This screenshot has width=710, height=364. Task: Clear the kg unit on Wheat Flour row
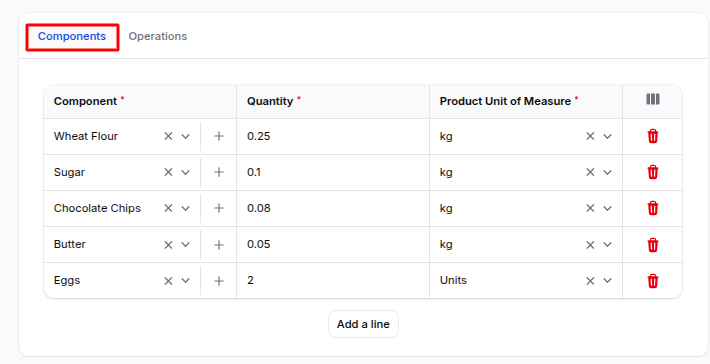[590, 136]
